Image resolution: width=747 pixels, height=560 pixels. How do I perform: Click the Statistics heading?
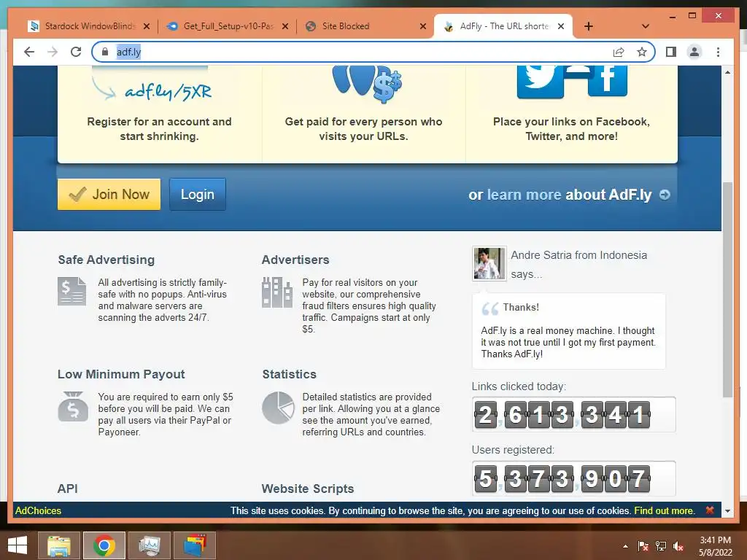(289, 374)
